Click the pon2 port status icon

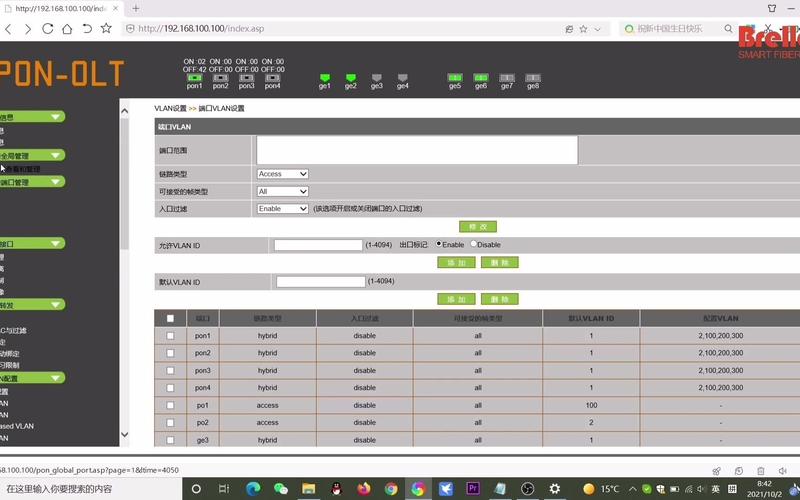coord(220,78)
